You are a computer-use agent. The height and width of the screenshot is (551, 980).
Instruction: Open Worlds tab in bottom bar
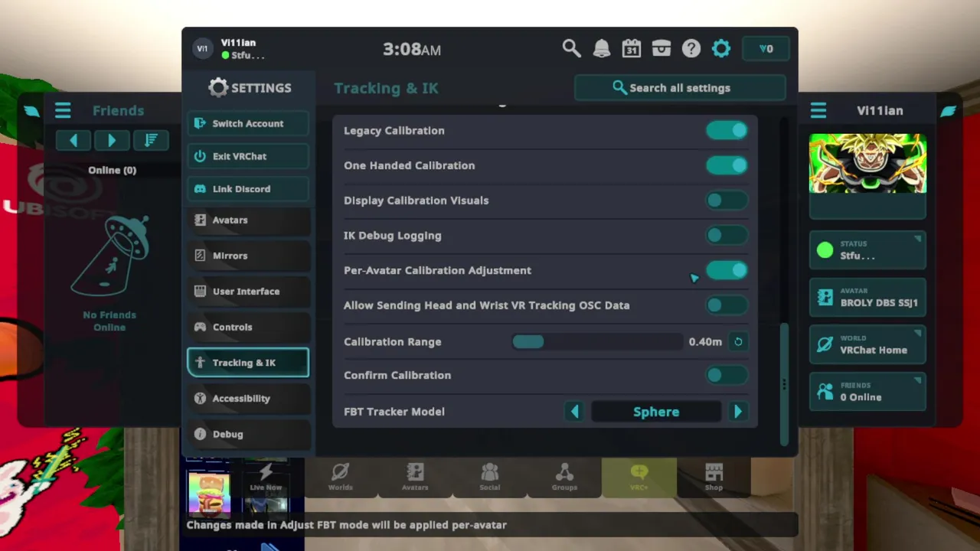341,477
